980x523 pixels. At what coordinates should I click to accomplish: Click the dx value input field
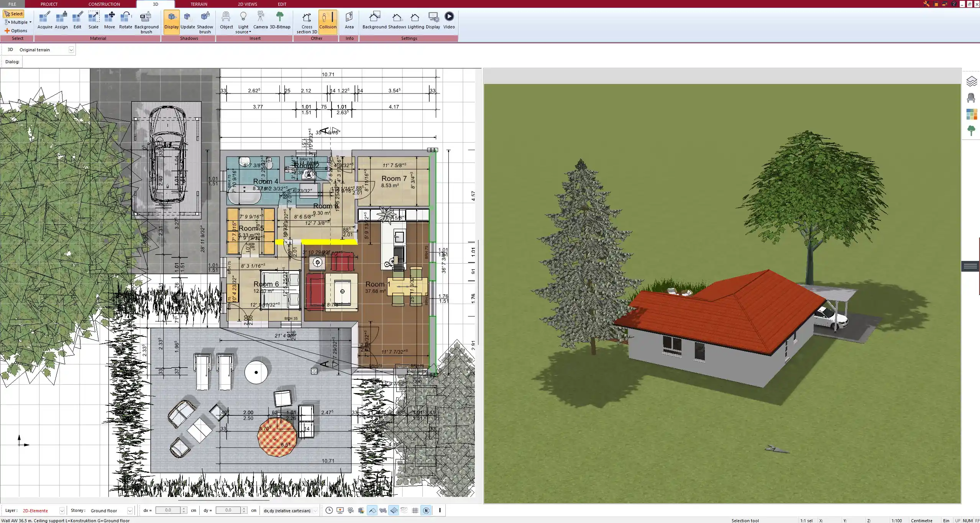(168, 510)
